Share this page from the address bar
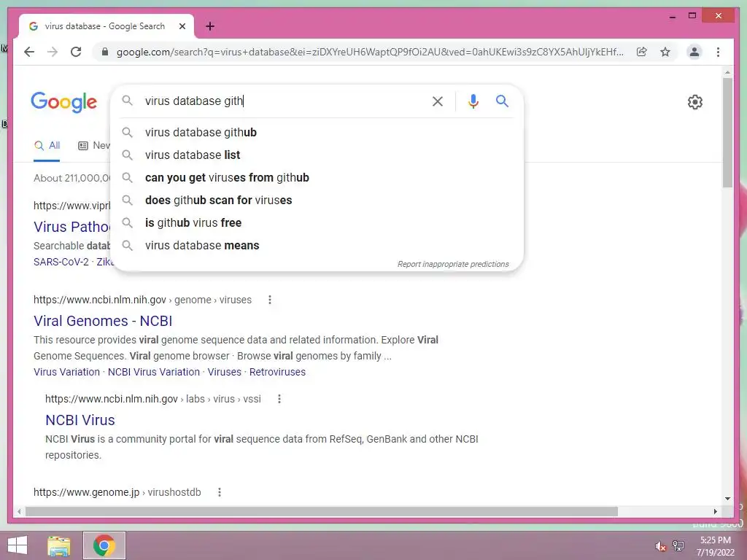The width and height of the screenshot is (747, 560). 642,52
